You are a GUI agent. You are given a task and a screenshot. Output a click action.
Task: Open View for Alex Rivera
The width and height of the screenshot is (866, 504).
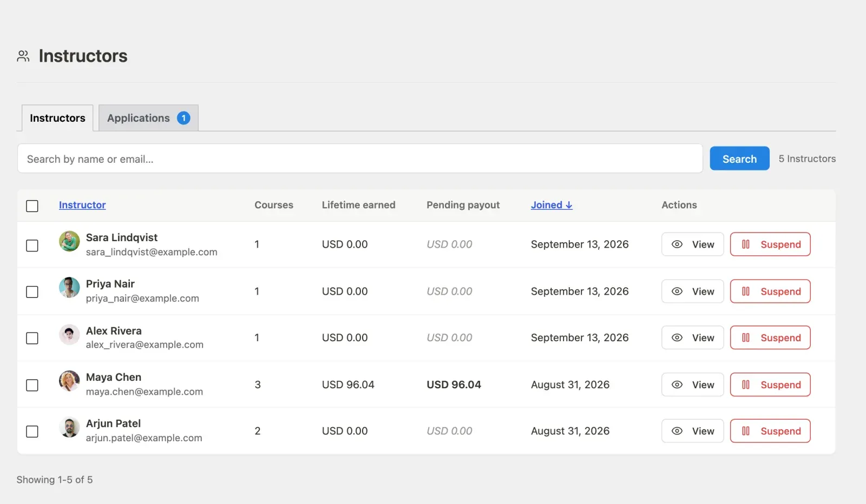pyautogui.click(x=692, y=337)
